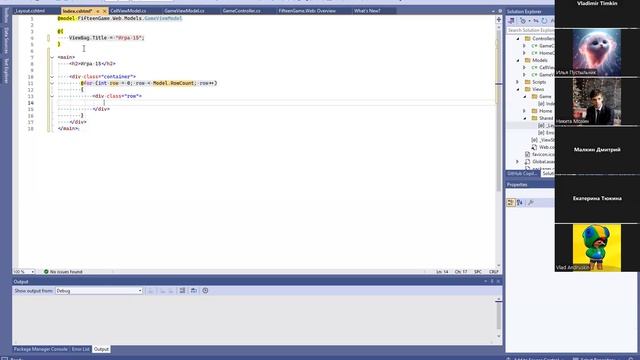Open the Show output from dropdown
640x360 pixels.
click(99, 291)
